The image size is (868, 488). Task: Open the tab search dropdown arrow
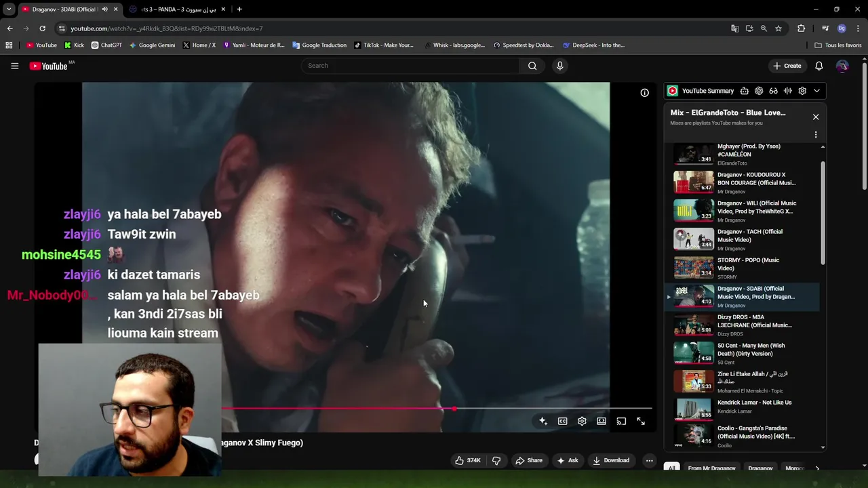pyautogui.click(x=9, y=9)
